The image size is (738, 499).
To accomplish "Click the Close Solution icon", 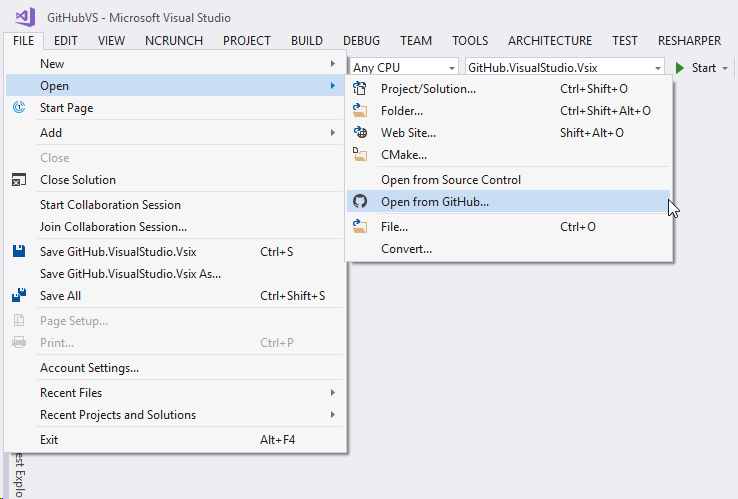I will 19,180.
